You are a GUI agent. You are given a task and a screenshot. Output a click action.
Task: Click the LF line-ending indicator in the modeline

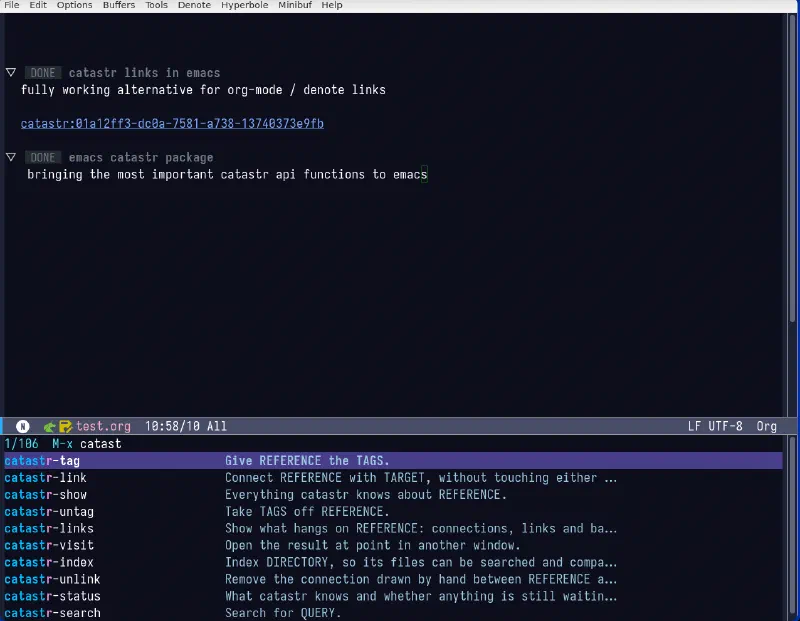[x=694, y=426]
